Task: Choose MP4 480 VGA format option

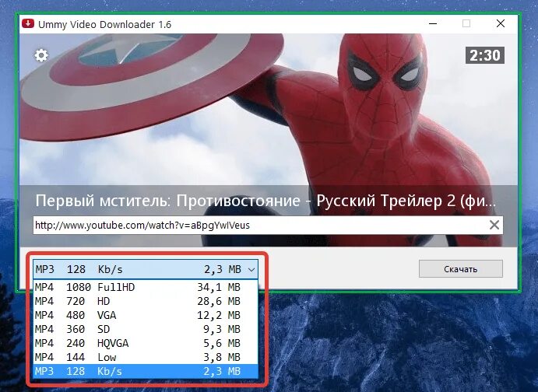Action: click(146, 315)
